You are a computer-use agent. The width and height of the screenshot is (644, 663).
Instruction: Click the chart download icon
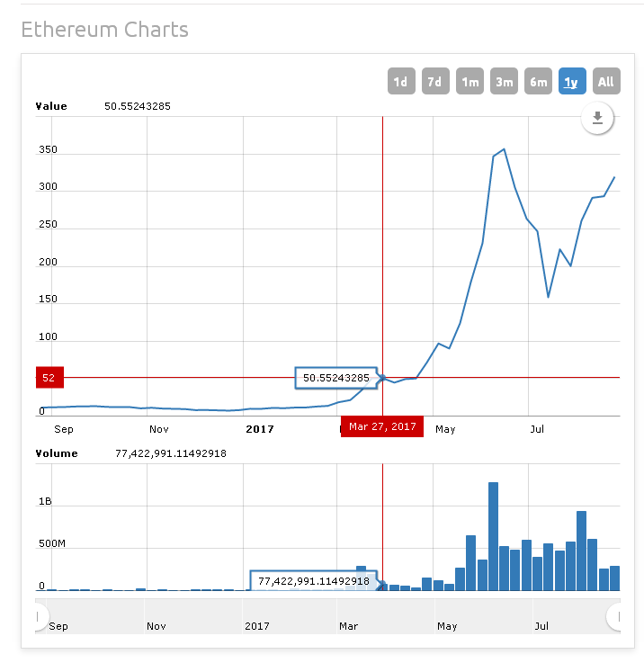point(597,118)
